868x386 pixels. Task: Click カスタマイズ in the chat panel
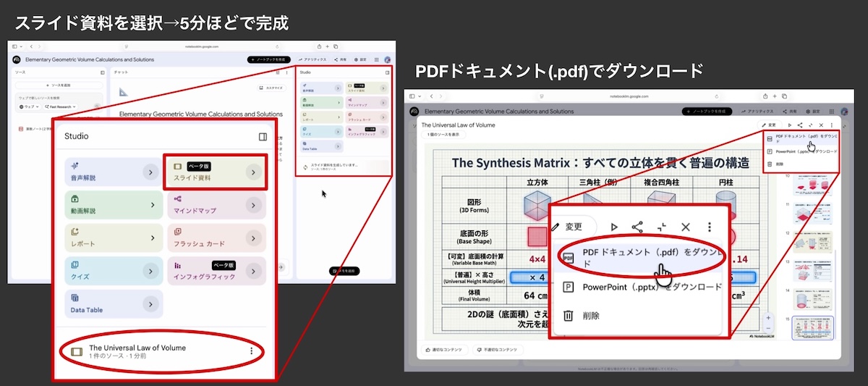[272, 88]
